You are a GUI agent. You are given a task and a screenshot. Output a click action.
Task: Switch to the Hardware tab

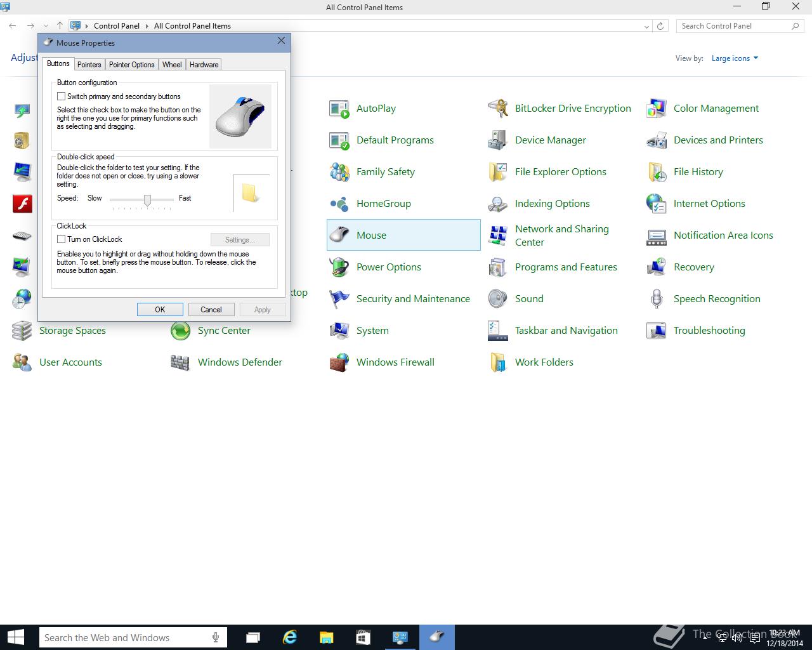tap(204, 65)
